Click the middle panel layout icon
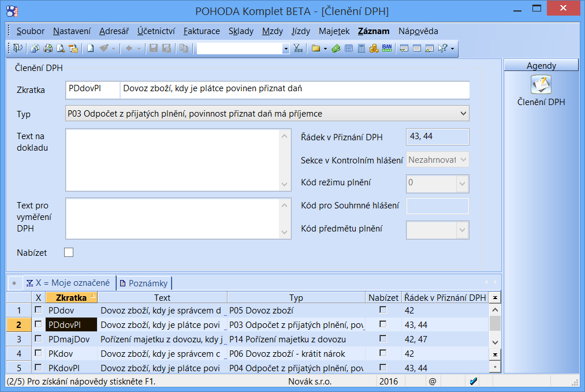Image resolution: width=585 pixels, height=392 pixels. tap(417, 48)
